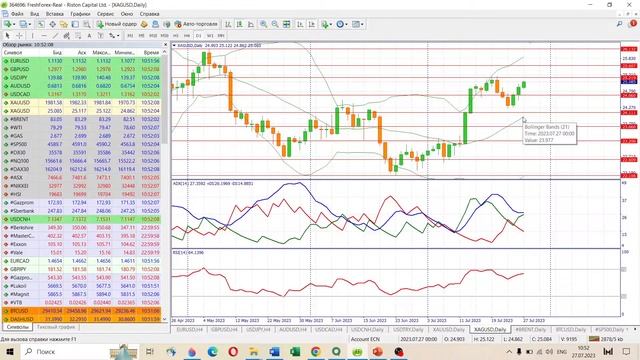This screenshot has height=360, width=640.
Task: Select #Sberbank row in Market Watch
Action: 82,211
